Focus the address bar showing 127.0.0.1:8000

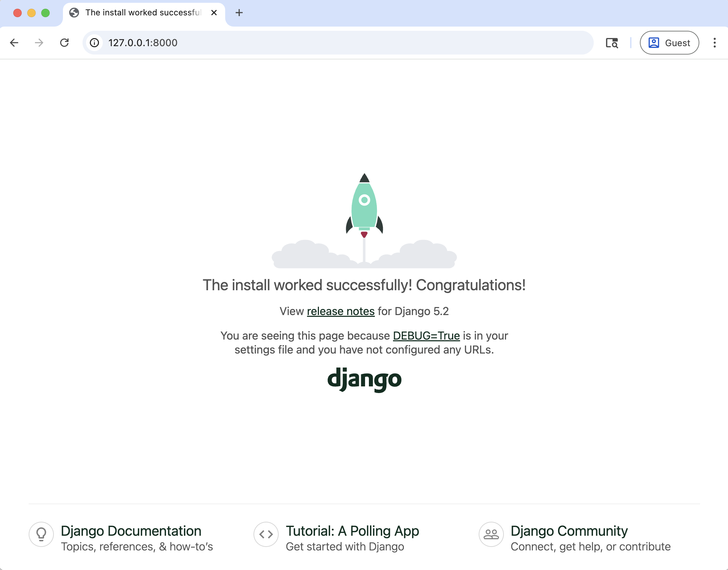click(338, 43)
